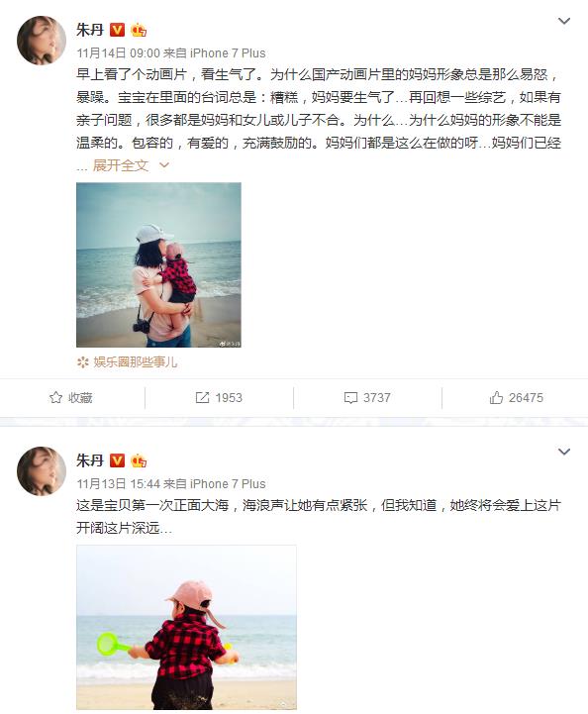The image size is (588, 714).
Task: Open the first post's chevron options menu
Action: pos(564,21)
